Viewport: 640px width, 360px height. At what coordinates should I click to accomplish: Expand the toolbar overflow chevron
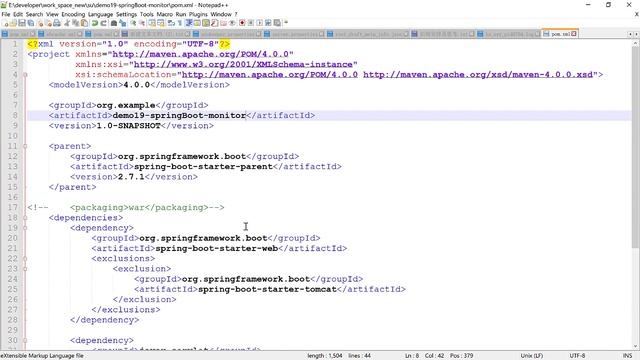[x=286, y=22]
